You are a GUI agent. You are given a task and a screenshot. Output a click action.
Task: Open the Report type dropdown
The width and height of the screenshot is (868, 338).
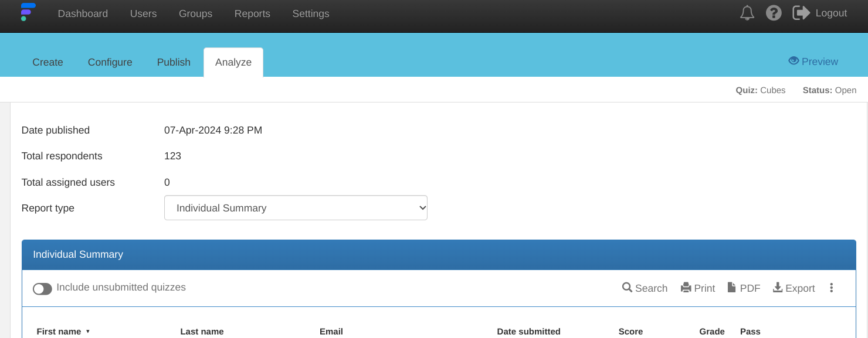(296, 208)
